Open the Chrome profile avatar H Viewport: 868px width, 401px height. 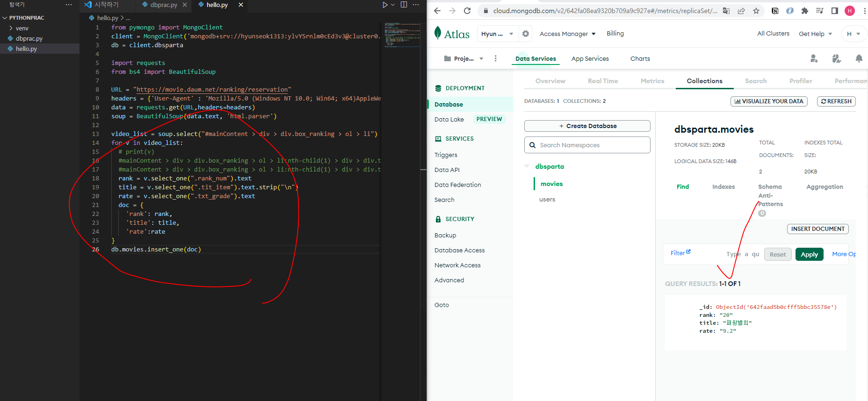pos(850,11)
